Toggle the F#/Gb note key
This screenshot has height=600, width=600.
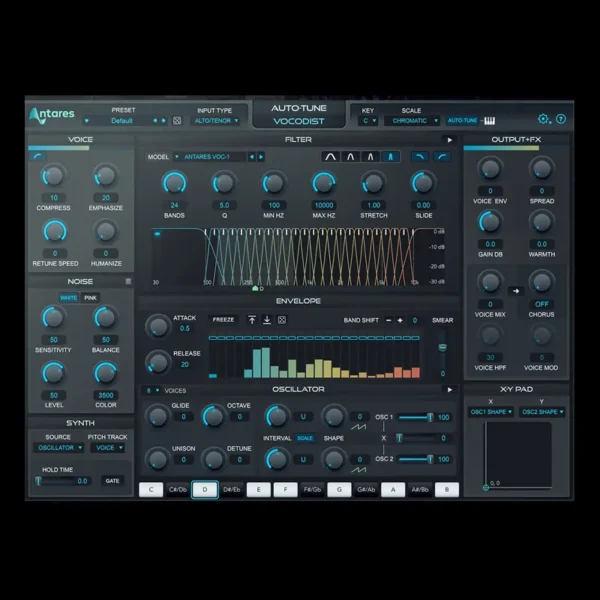(x=312, y=490)
